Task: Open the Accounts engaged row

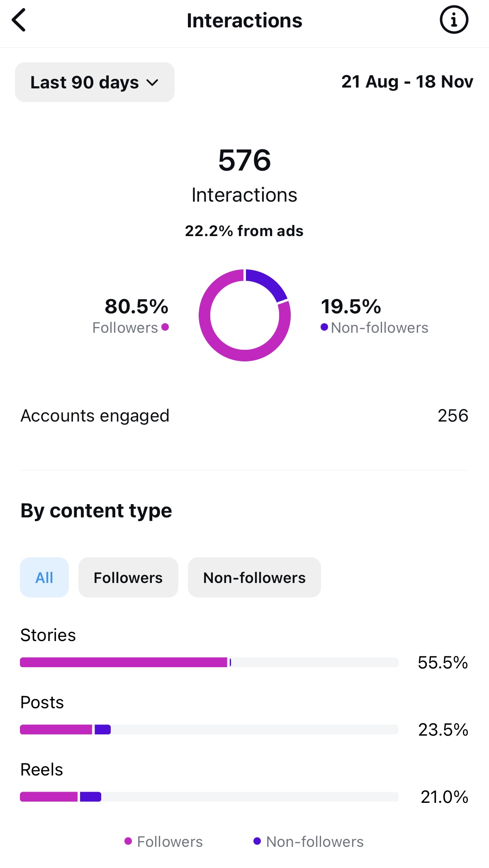Action: tap(244, 416)
